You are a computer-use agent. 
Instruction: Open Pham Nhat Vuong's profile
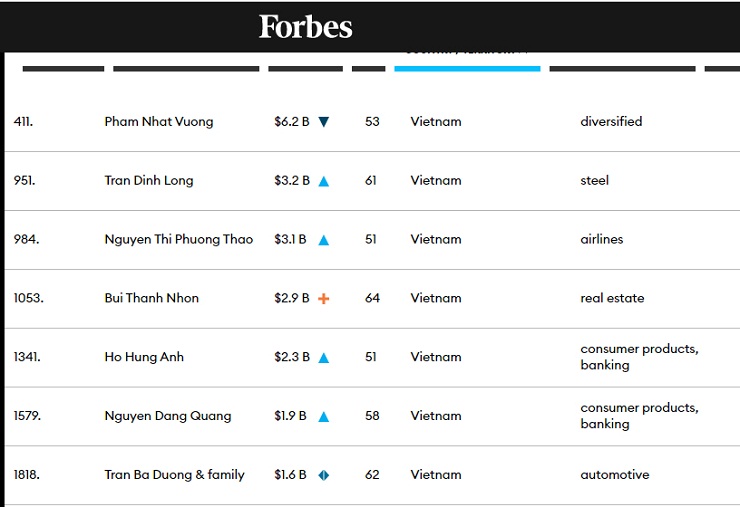159,122
